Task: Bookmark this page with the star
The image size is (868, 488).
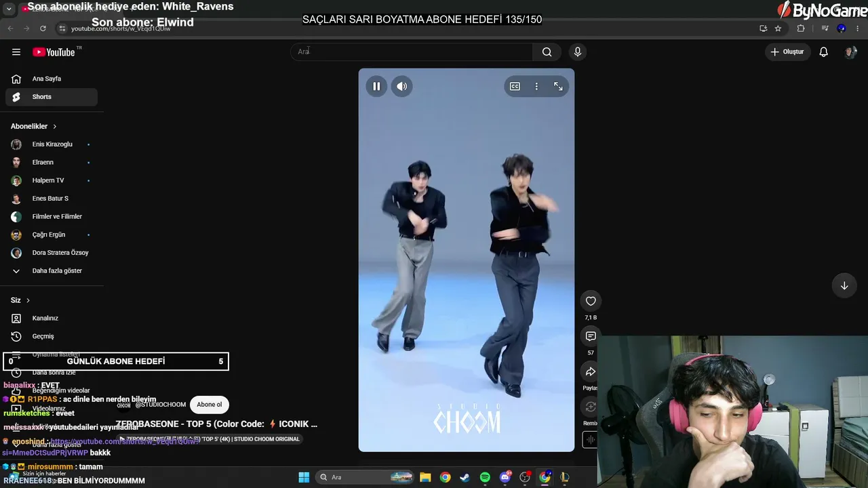Action: [x=778, y=28]
